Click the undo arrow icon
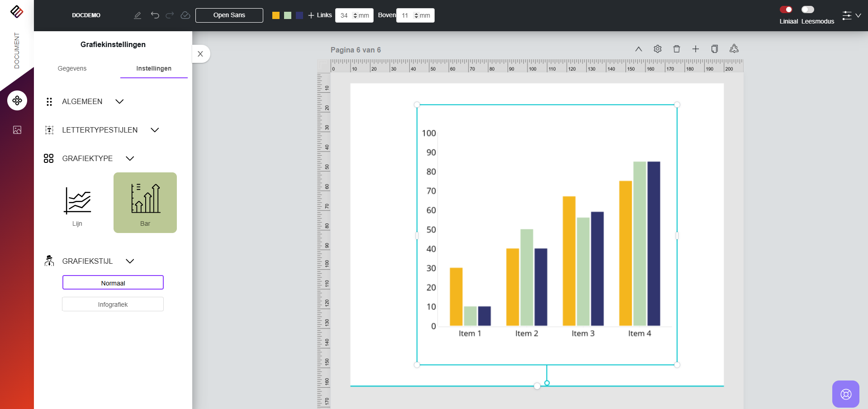The width and height of the screenshot is (868, 409). click(155, 15)
